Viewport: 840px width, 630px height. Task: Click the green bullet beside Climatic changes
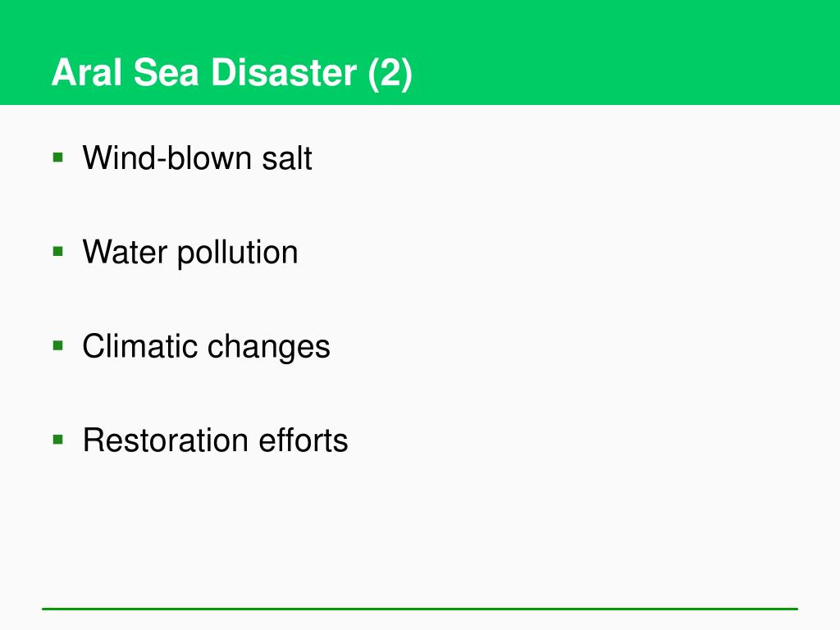click(58, 346)
